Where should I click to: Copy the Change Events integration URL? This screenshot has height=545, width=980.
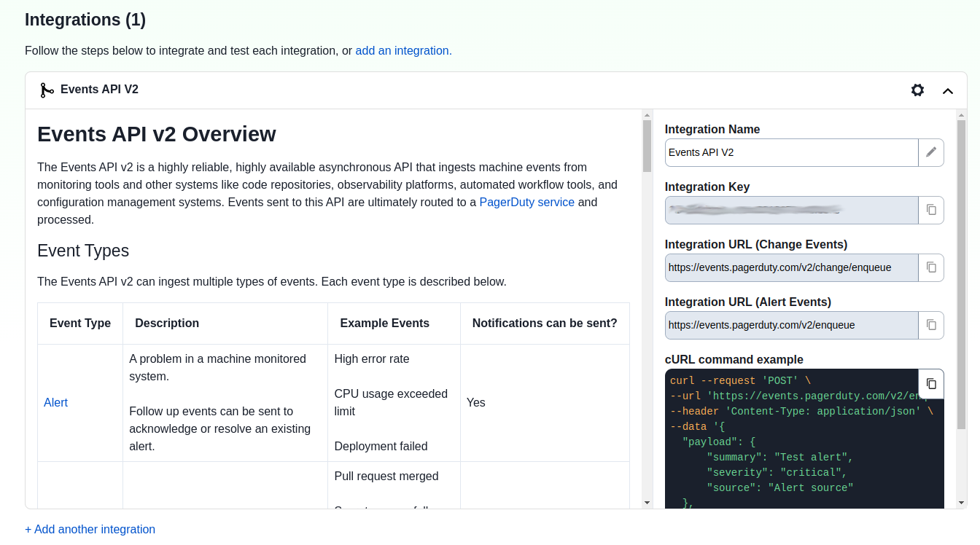pos(931,267)
